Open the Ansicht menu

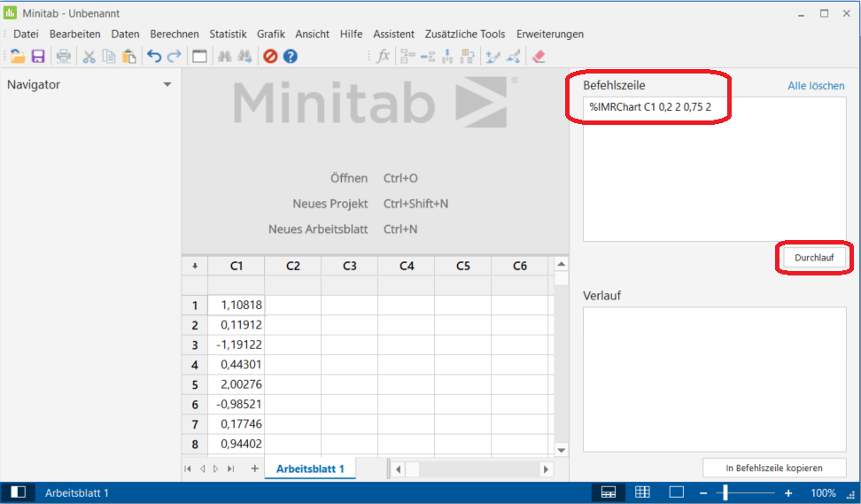313,34
